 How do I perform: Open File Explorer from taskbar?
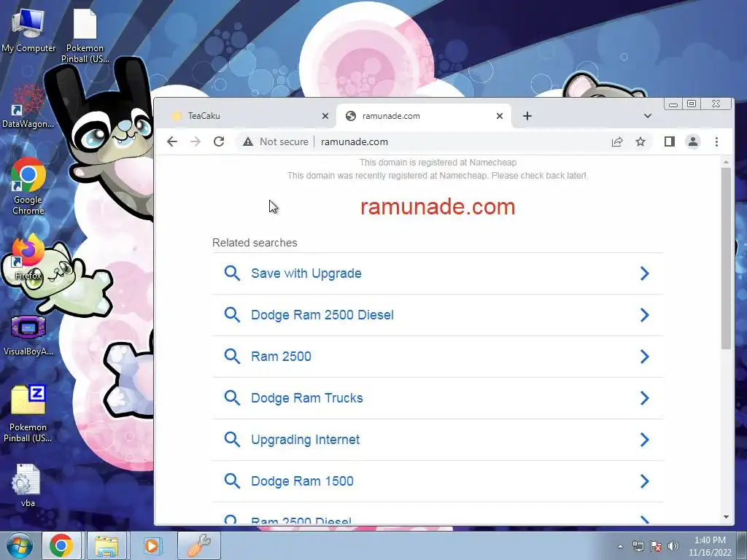point(107,545)
